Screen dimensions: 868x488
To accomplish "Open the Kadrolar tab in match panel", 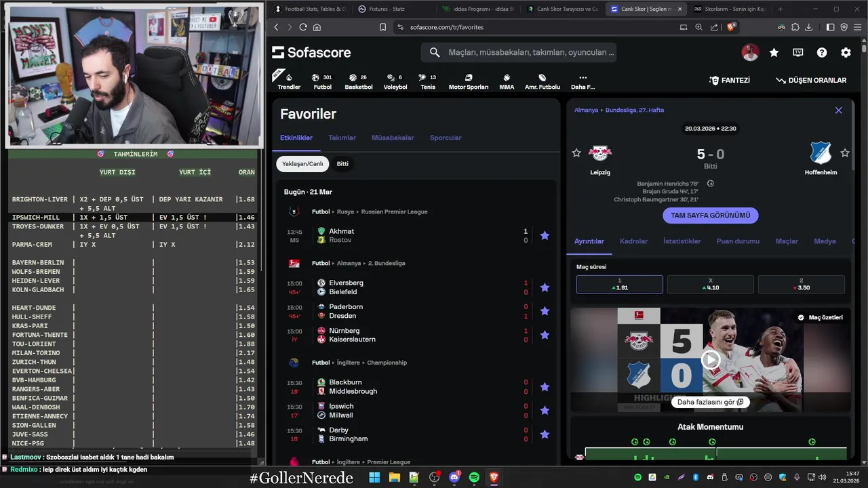I will coord(633,241).
